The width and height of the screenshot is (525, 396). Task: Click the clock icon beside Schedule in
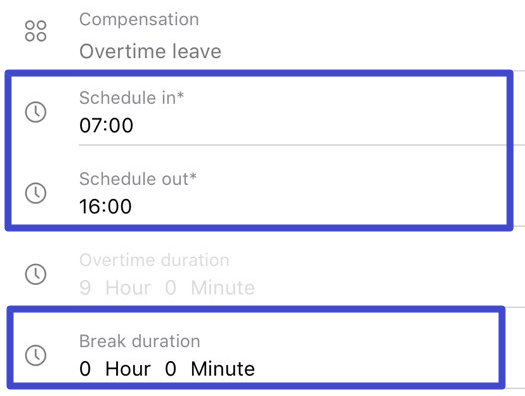[36, 112]
